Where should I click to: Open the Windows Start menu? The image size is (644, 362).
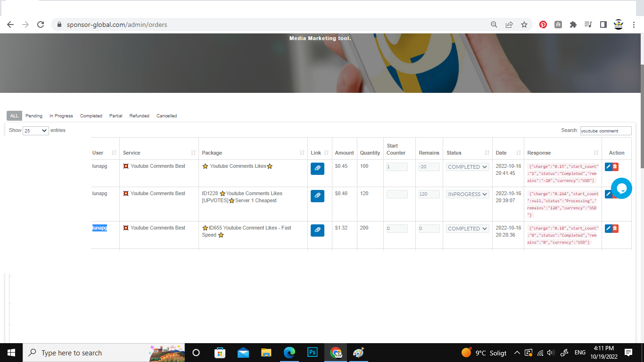click(11, 353)
